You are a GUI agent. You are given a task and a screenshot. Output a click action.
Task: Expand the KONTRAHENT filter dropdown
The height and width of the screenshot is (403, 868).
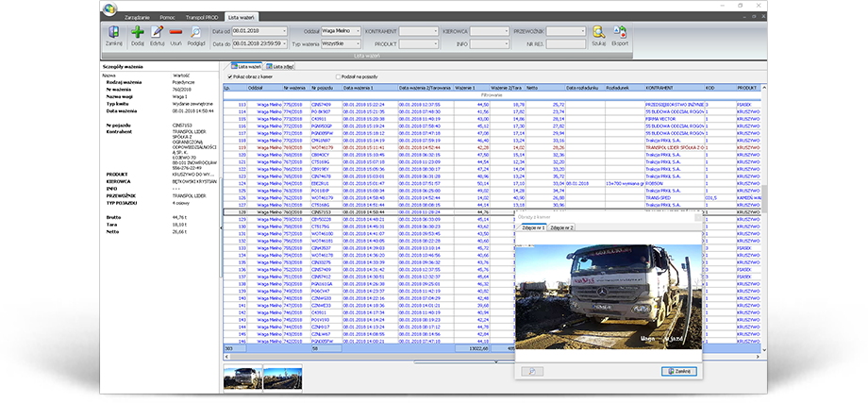[x=433, y=30]
